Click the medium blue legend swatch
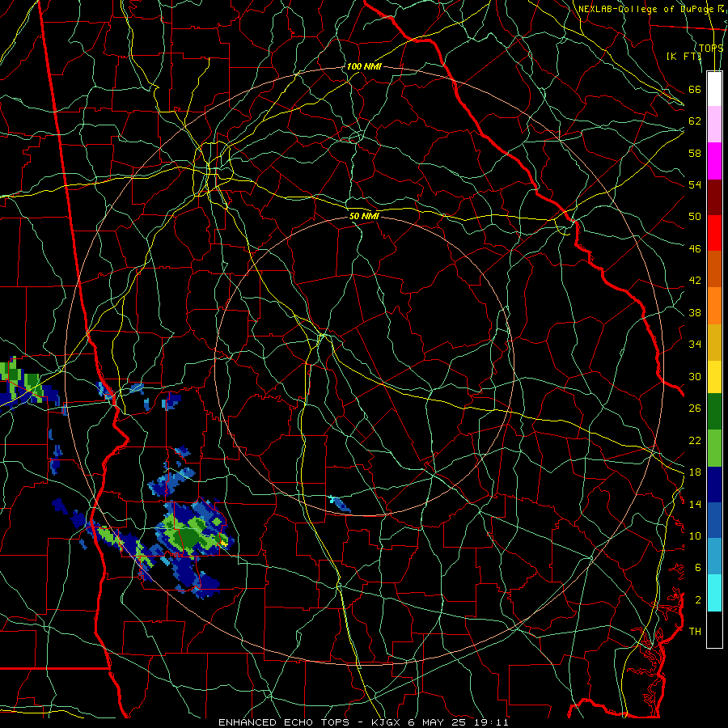728x728 pixels. 714,520
